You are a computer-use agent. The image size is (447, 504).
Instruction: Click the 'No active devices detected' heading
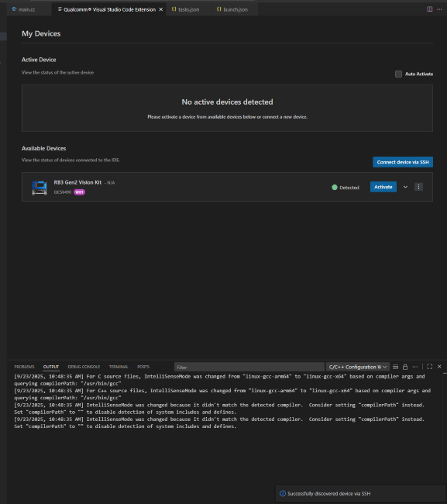coord(227,102)
